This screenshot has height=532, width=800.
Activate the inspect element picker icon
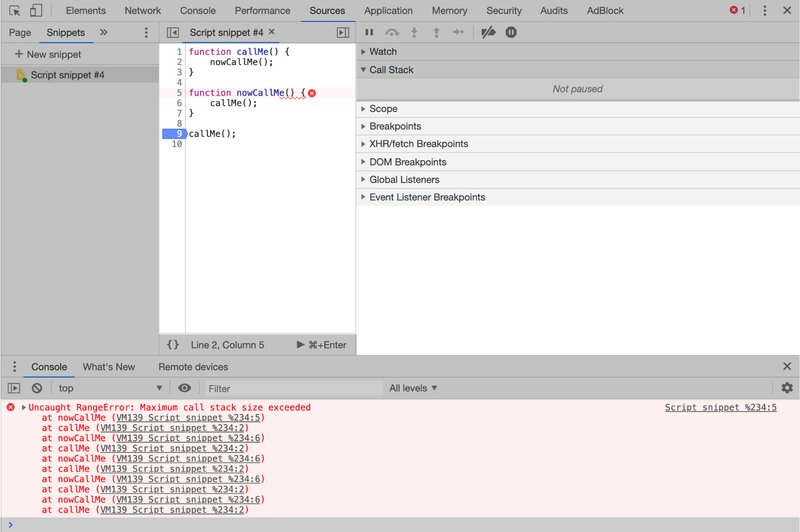point(14,10)
